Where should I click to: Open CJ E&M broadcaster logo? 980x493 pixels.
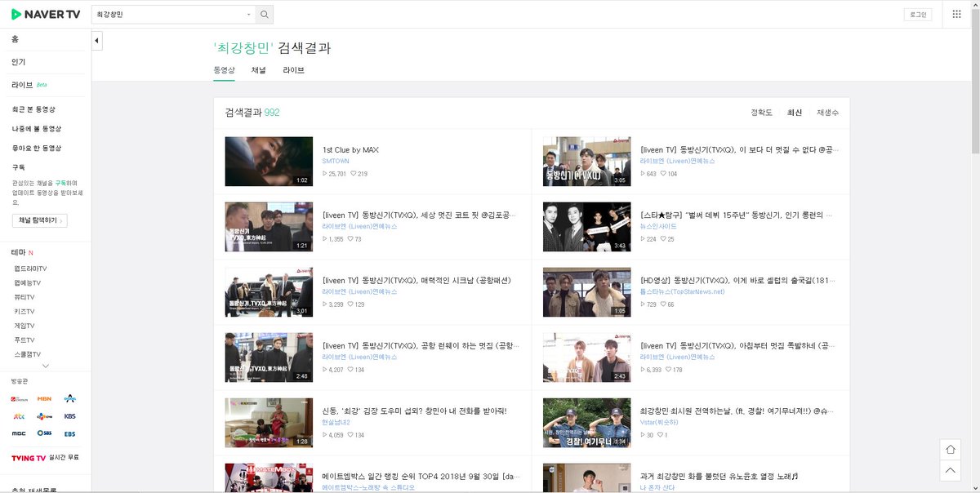pyautogui.click(x=45, y=416)
